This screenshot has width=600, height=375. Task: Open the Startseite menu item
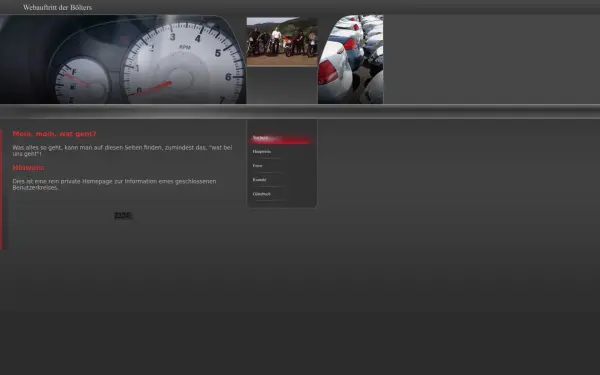pyautogui.click(x=281, y=138)
